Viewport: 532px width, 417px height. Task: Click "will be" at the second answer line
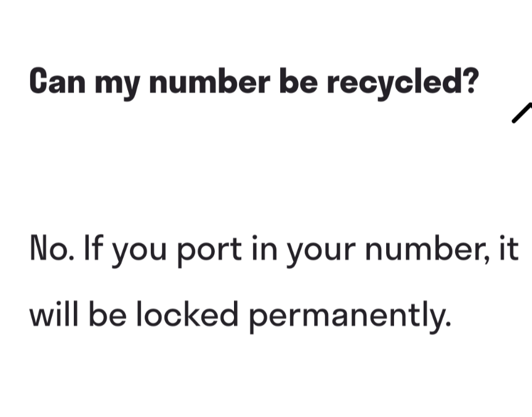(78, 315)
